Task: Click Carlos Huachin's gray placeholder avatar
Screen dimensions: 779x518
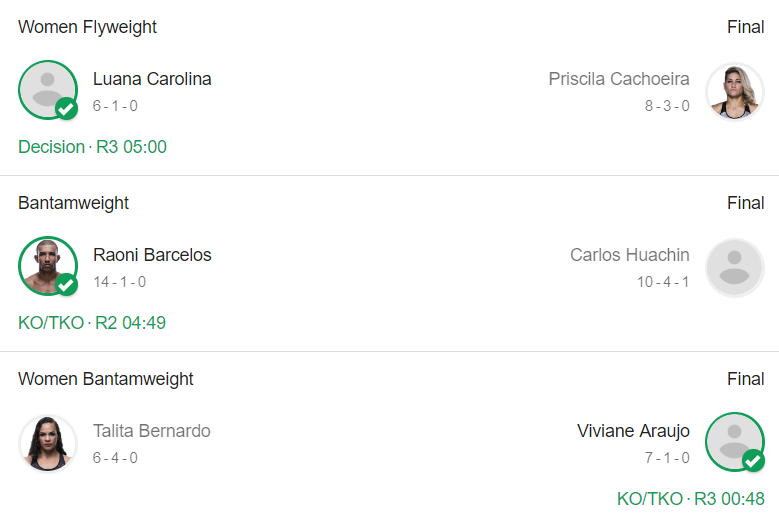Action: 734,266
